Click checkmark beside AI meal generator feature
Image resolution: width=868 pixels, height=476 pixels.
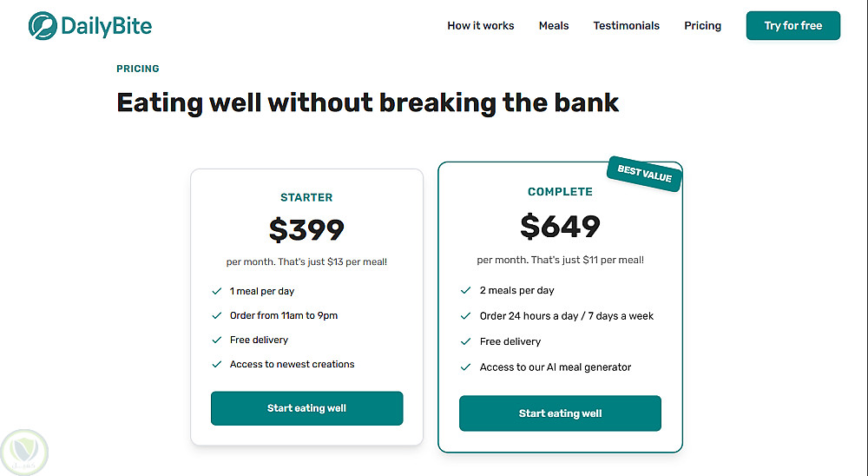466,367
